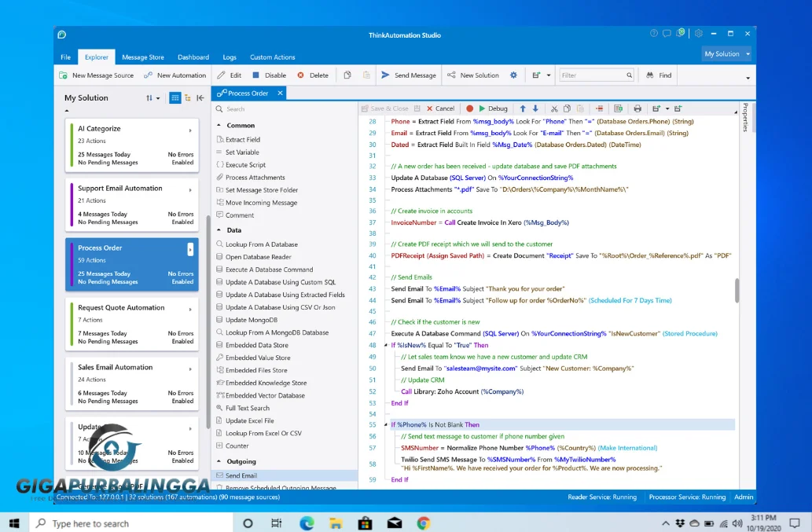
Task: Start Debug with the green play button
Action: (493, 108)
